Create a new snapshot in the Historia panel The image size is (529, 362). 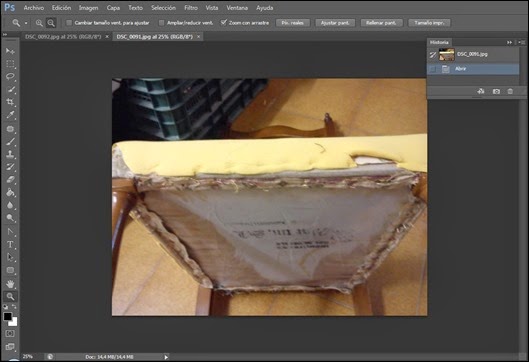tap(496, 91)
